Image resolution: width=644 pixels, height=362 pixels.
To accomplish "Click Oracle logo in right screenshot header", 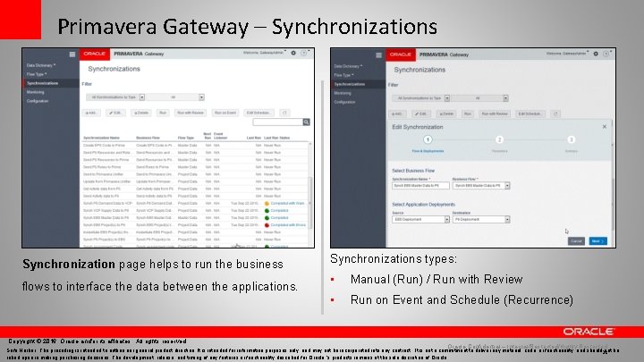I will [401, 55].
